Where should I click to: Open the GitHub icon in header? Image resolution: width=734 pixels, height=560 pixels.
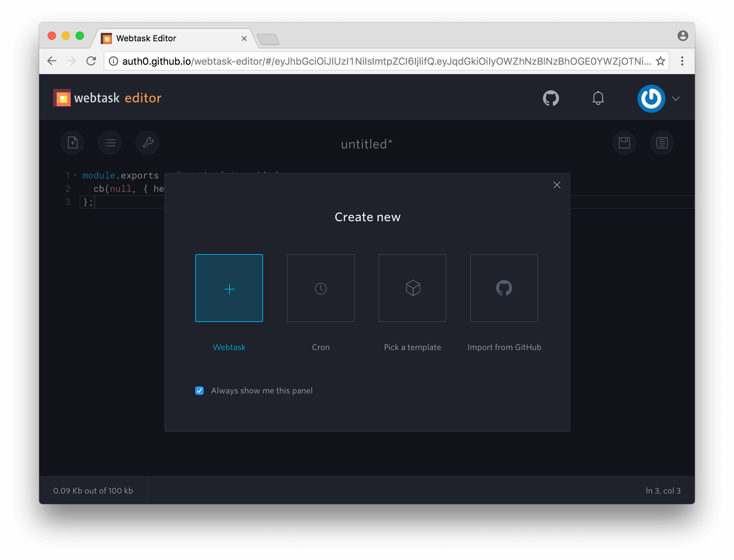(x=551, y=98)
